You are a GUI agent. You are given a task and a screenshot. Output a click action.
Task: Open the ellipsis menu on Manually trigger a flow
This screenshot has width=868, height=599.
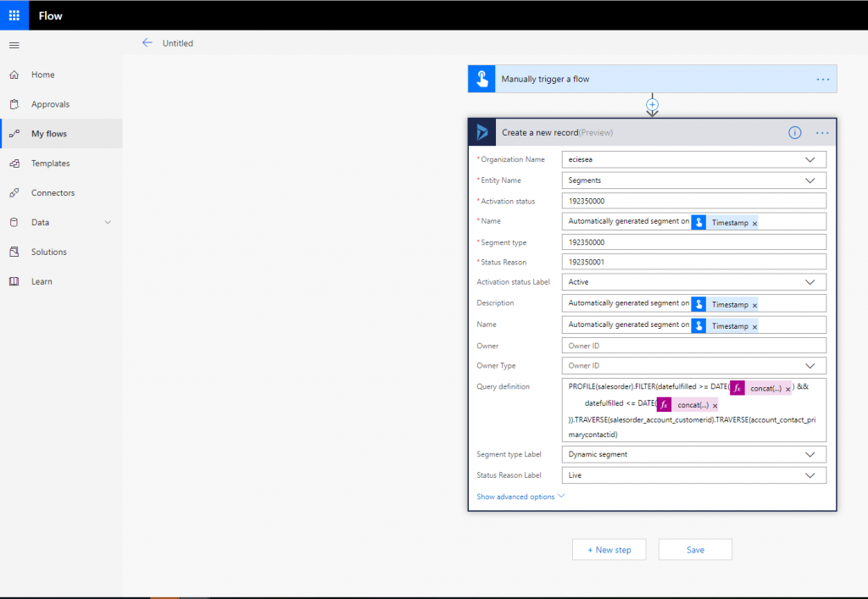tap(821, 79)
